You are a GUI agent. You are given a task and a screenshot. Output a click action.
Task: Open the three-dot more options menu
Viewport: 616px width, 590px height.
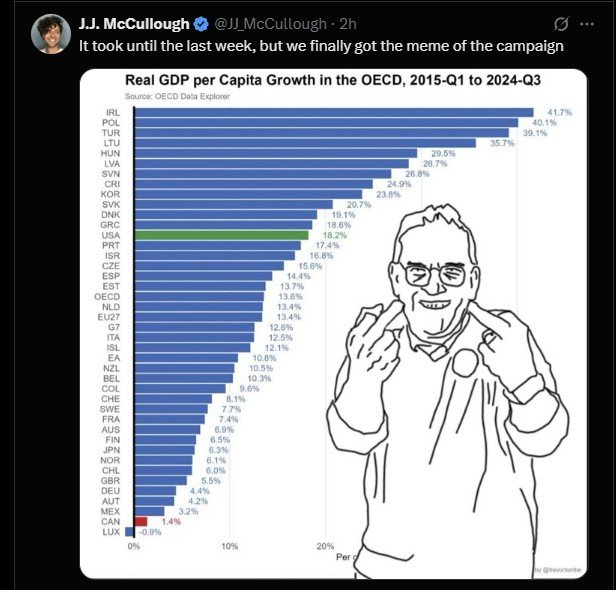(x=587, y=24)
